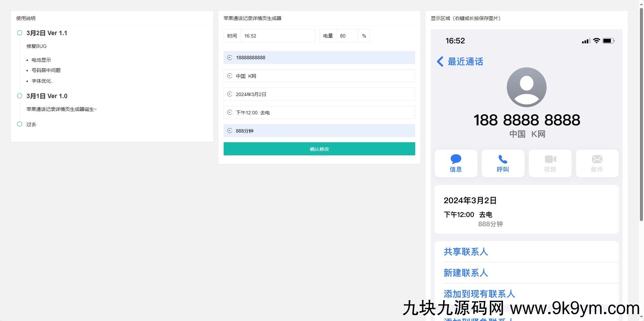The image size is (644, 321).
Task: Open 添加到现有联系人 link
Action: (x=479, y=294)
